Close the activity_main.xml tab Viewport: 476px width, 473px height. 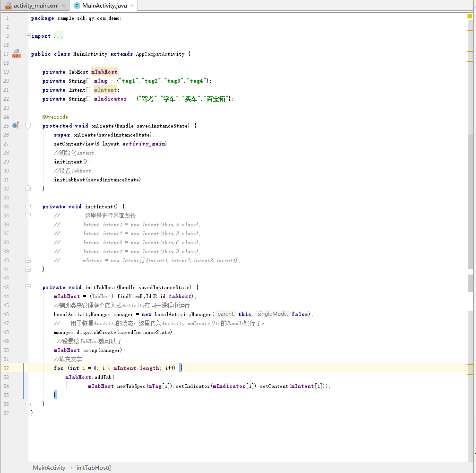click(64, 6)
